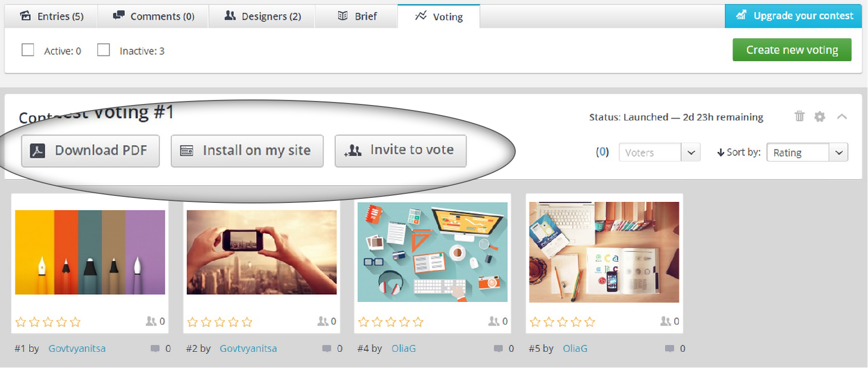
Task: Open voting settings gear icon
Action: click(820, 117)
